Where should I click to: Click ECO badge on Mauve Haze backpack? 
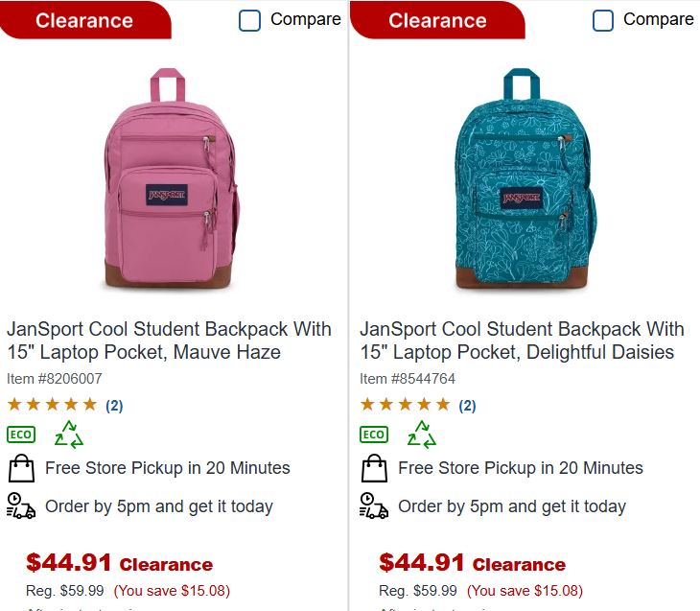[x=21, y=435]
